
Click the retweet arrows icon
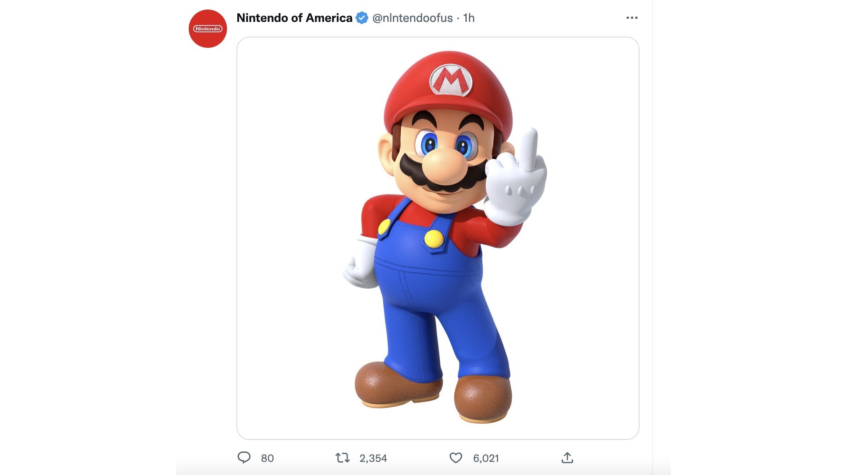[x=342, y=458]
